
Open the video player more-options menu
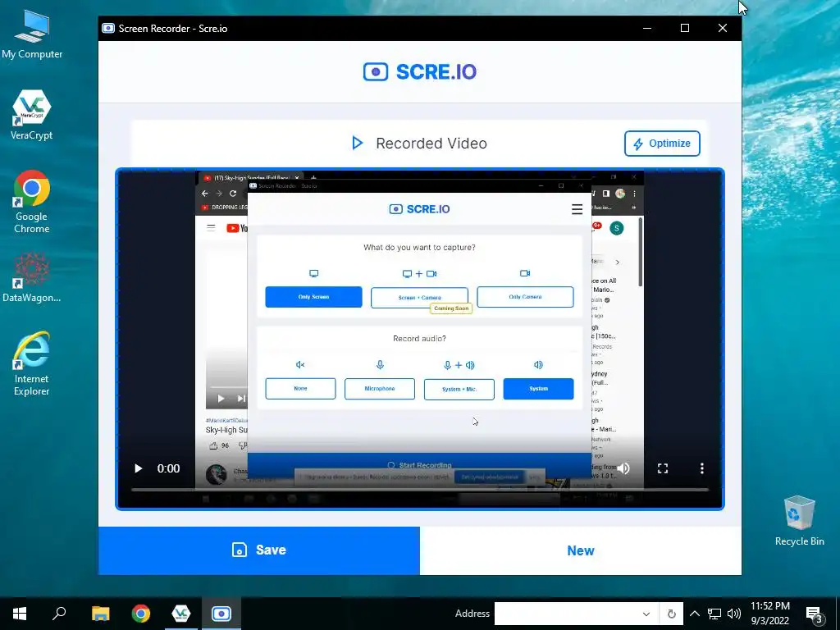702,468
